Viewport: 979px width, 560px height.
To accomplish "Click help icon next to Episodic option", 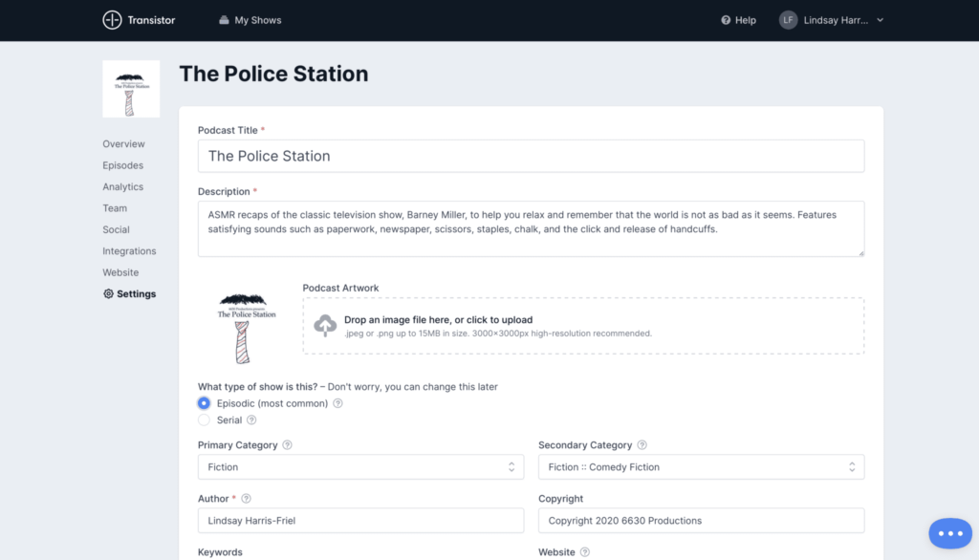I will 337,403.
